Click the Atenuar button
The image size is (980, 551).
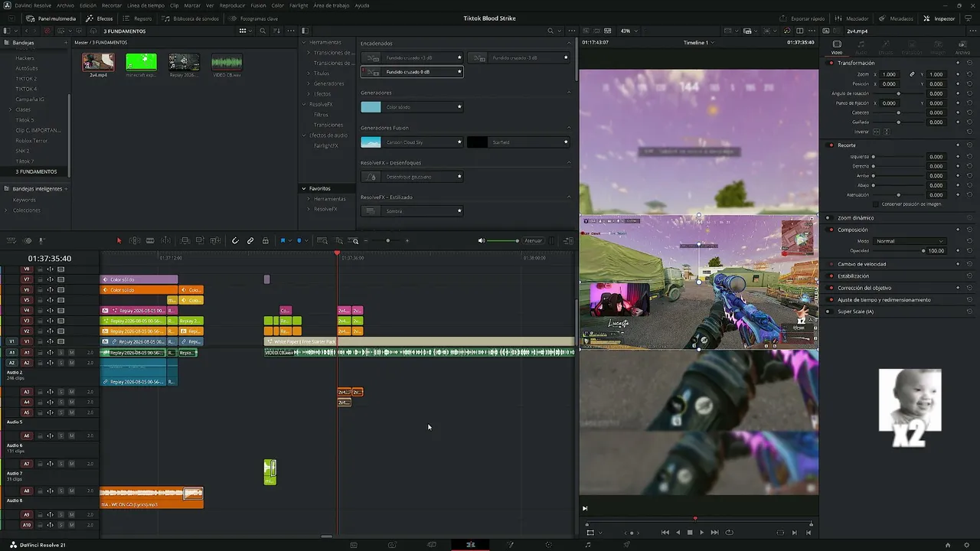coord(534,240)
